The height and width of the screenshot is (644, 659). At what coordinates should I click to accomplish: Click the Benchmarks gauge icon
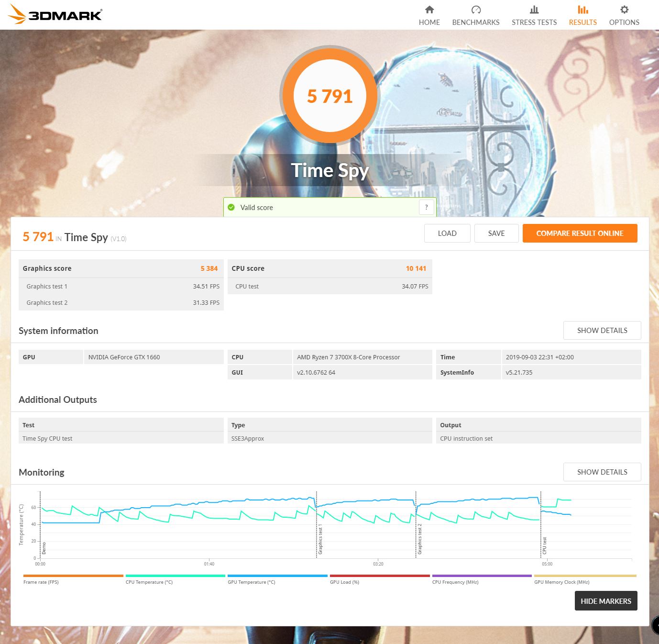[x=476, y=10]
